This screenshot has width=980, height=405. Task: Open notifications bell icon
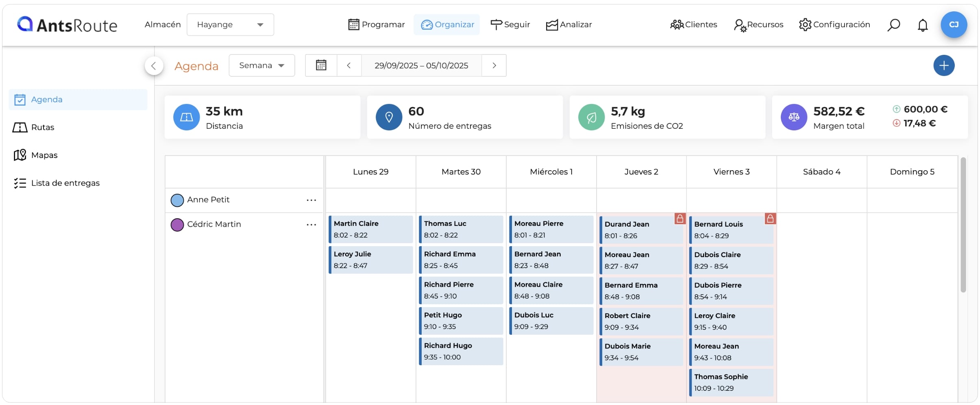click(x=923, y=25)
